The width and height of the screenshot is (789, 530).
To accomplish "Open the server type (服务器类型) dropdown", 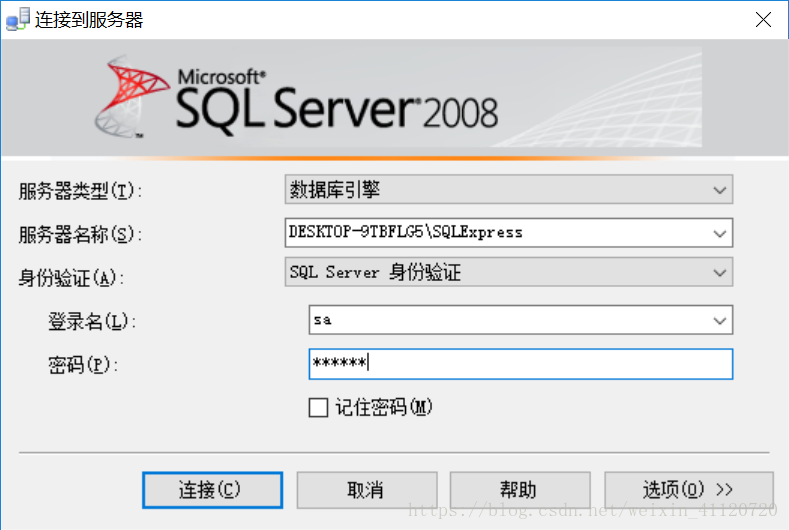I will point(509,190).
